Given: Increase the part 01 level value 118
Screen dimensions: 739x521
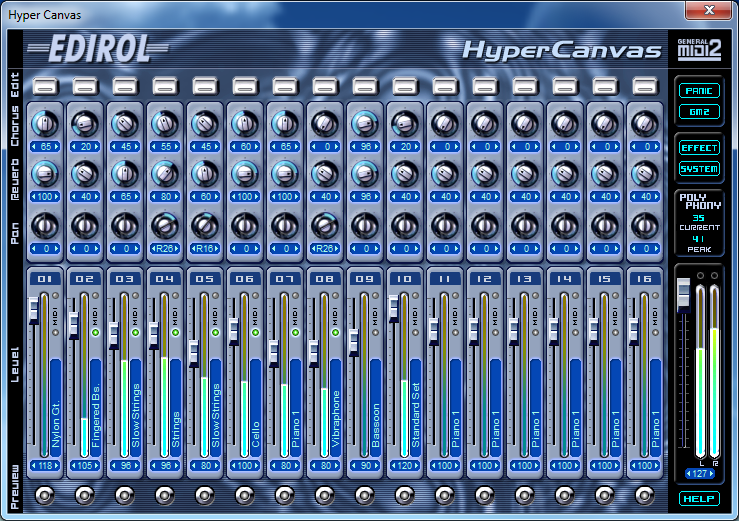Looking at the screenshot, I should (57, 466).
